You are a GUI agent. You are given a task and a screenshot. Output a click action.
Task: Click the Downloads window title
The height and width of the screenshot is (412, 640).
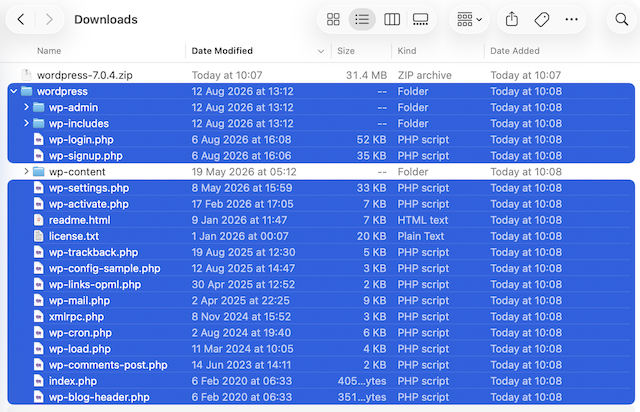click(106, 19)
